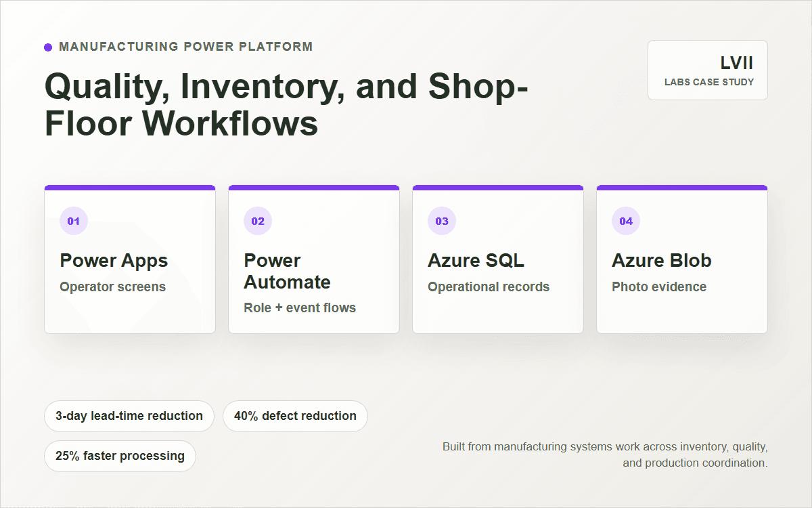Click the purple dot before Manufacturing Power Platform

tap(48, 47)
